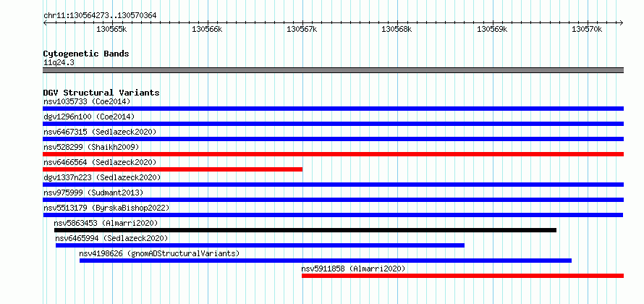Click the nsv975999 (Sudmant2013) label
The width and height of the screenshot is (644, 304).
pos(93,193)
